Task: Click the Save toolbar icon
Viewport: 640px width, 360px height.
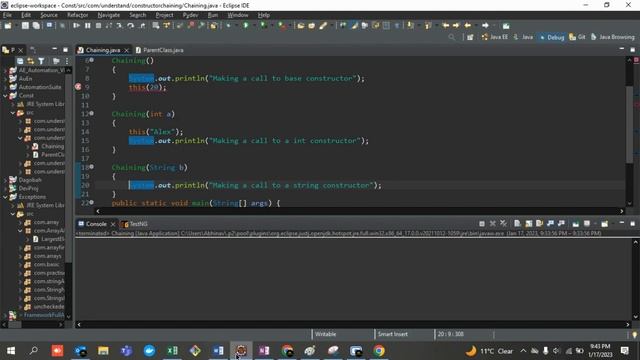Action: (x=25, y=25)
